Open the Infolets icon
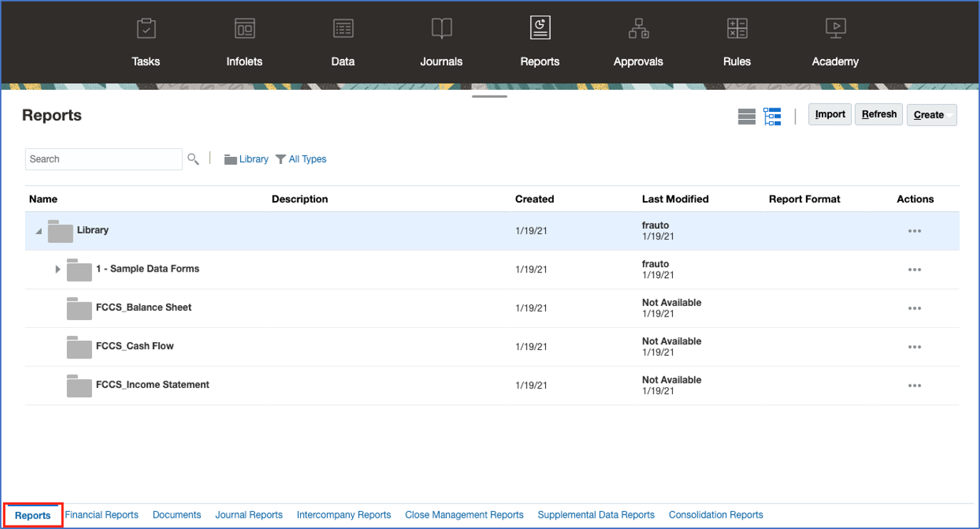The image size is (980, 529). pyautogui.click(x=244, y=29)
